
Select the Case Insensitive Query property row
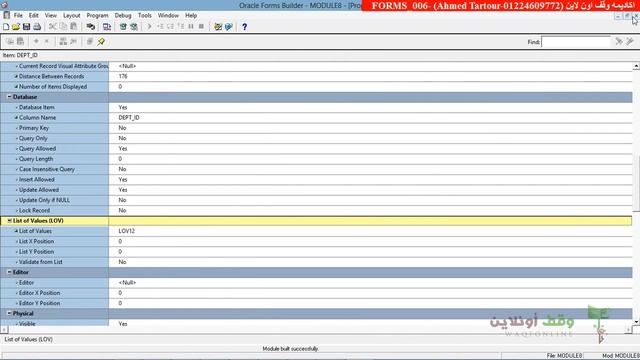316,169
